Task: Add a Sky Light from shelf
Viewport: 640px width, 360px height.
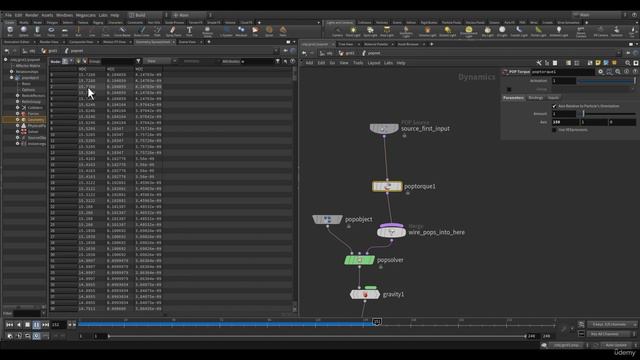Action: click(x=487, y=31)
